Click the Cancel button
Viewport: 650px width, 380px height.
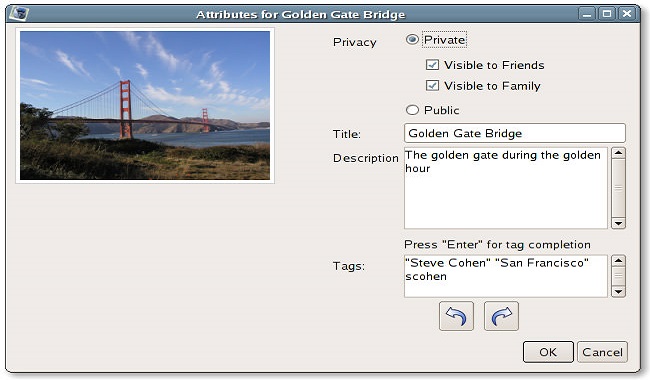pyautogui.click(x=602, y=352)
